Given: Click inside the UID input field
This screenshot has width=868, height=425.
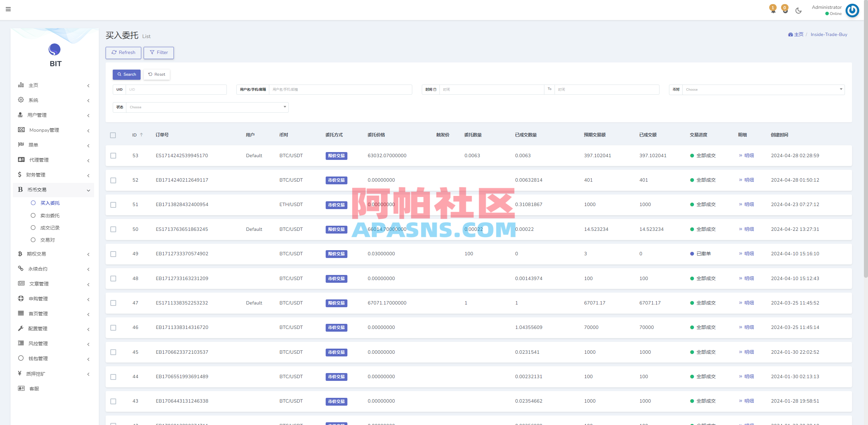Looking at the screenshot, I should tap(175, 89).
